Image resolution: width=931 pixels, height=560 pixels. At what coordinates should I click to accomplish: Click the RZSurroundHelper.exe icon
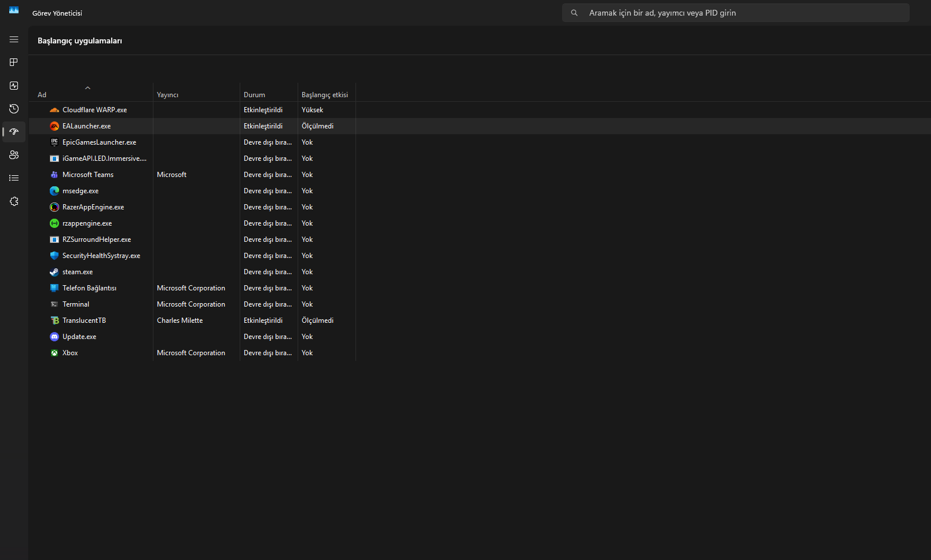[x=54, y=240]
